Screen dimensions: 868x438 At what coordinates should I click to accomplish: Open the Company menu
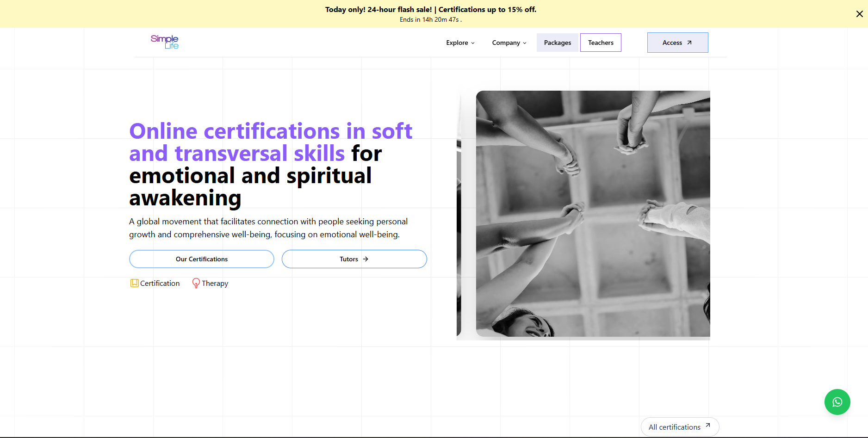click(506, 43)
